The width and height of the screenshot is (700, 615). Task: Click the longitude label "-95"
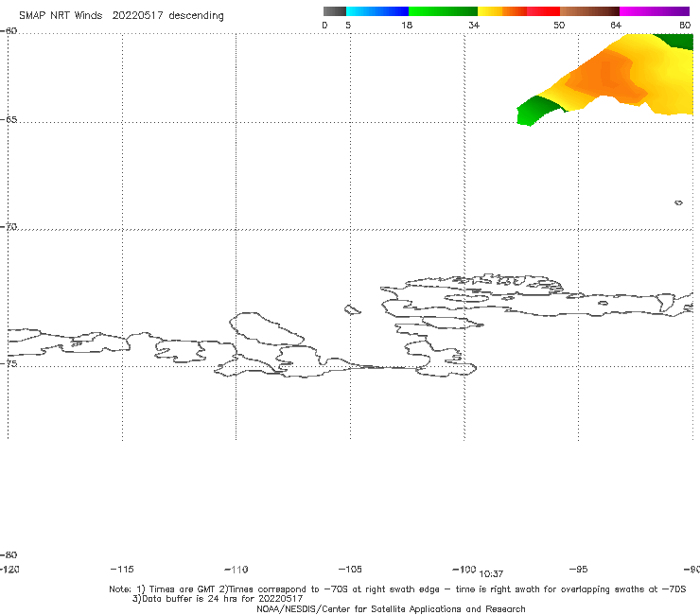(x=579, y=569)
